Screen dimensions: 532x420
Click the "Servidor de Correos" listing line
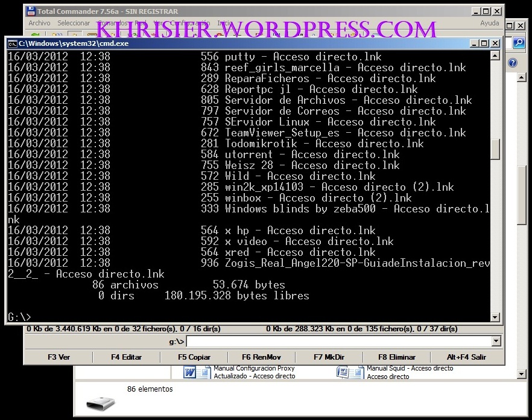click(x=237, y=110)
